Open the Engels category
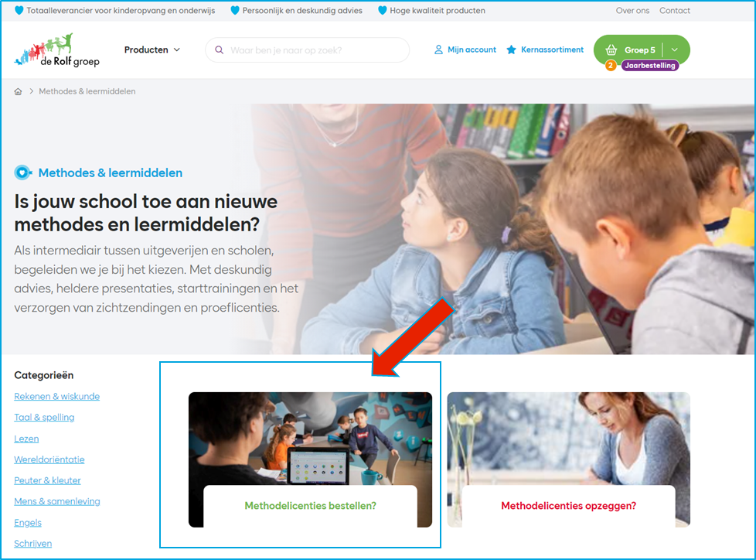 coord(28,523)
